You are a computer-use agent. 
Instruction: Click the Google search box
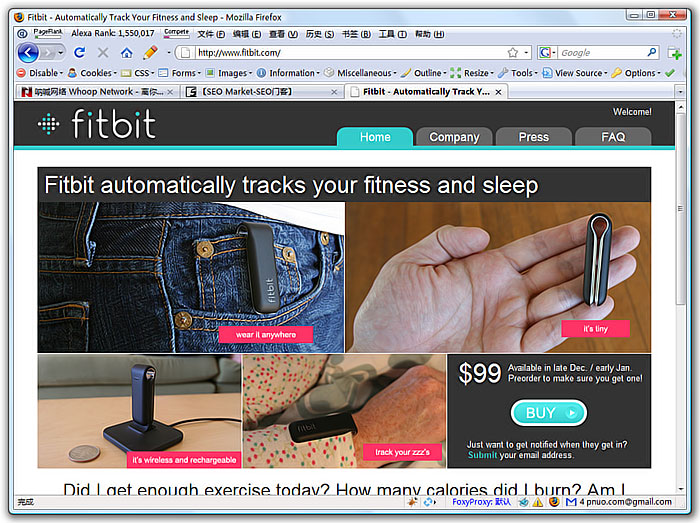(602, 53)
